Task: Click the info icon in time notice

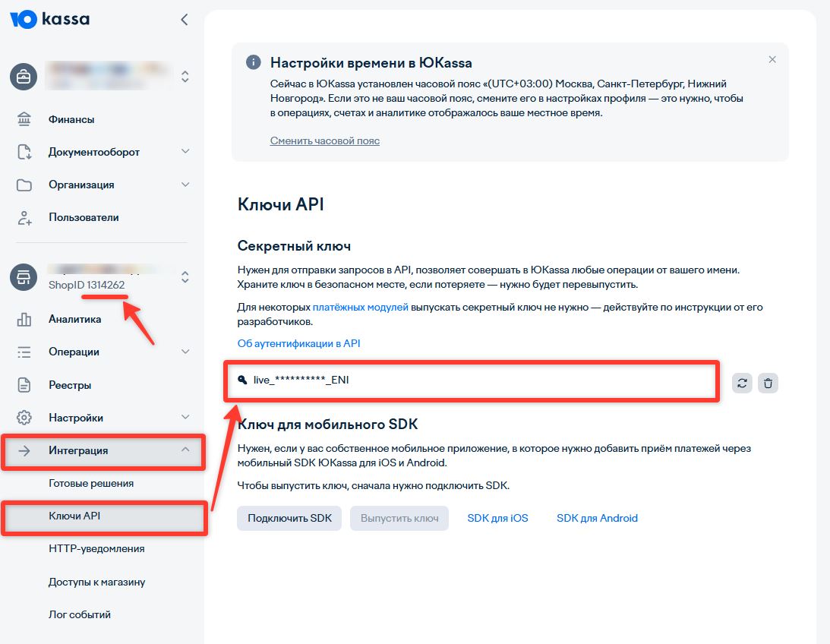Action: [x=254, y=62]
